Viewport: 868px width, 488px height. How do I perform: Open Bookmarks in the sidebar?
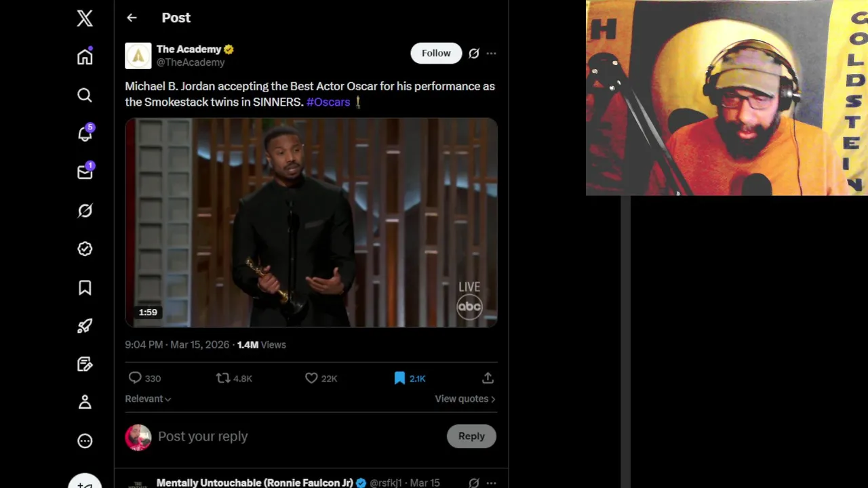[x=85, y=288]
